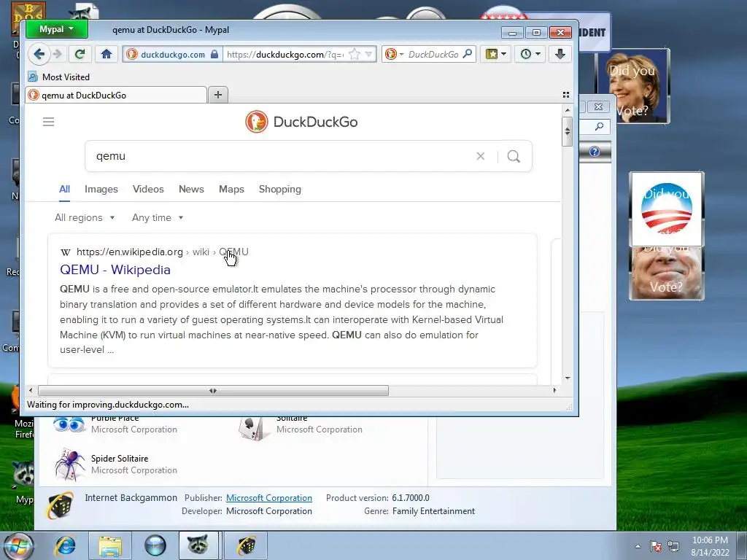
Task: Open the DuckDuckGo hamburger menu
Action: pos(49,122)
